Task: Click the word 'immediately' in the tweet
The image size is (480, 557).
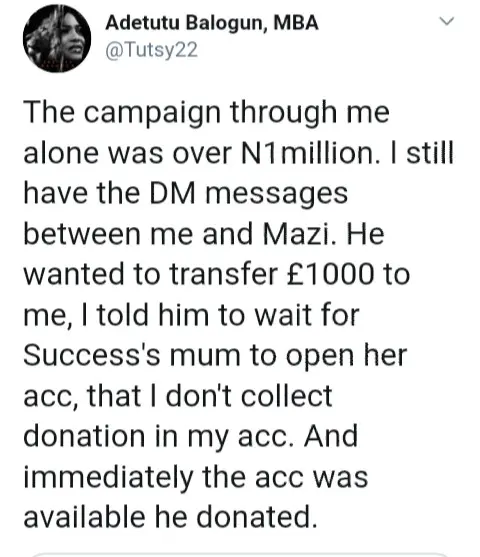Action: coord(108,477)
